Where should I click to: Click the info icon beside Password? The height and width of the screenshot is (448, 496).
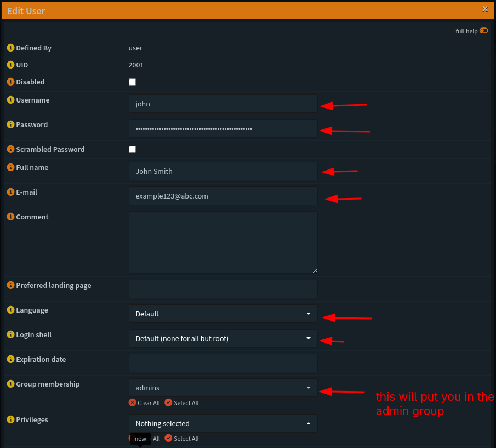(x=10, y=124)
